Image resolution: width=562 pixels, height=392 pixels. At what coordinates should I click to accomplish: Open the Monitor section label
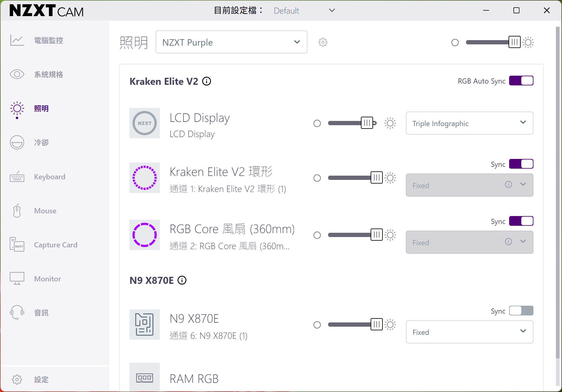point(48,279)
